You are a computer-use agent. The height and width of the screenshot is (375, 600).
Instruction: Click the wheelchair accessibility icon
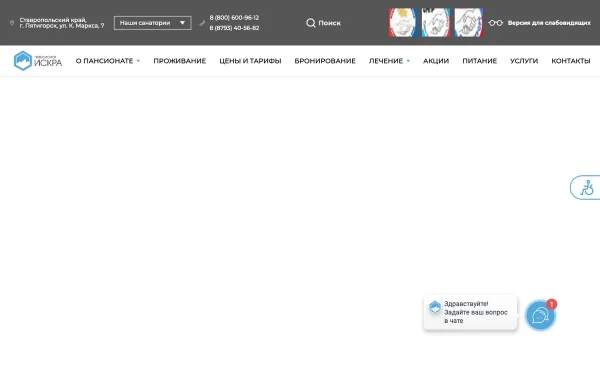click(587, 188)
